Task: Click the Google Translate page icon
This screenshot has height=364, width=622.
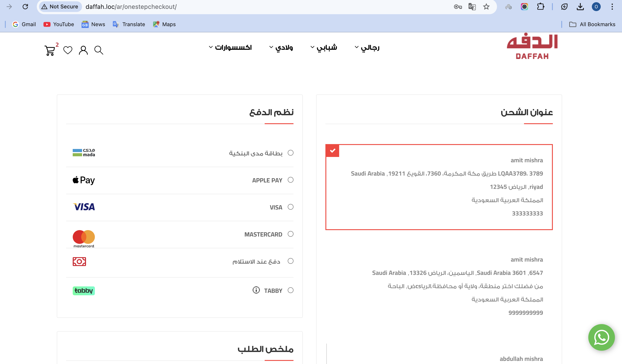Action: coord(472,7)
